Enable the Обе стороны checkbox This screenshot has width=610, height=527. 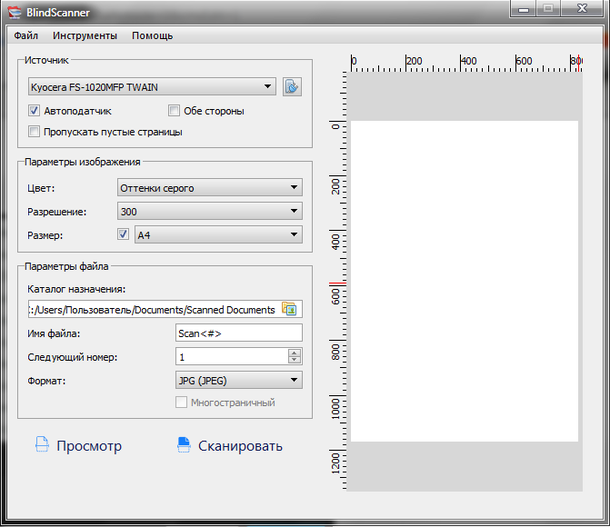pyautogui.click(x=174, y=111)
